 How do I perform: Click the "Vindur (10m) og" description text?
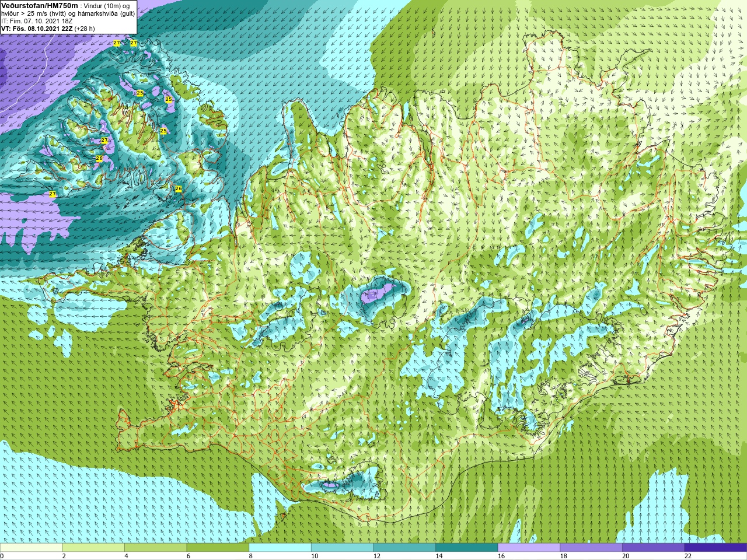(107, 6)
